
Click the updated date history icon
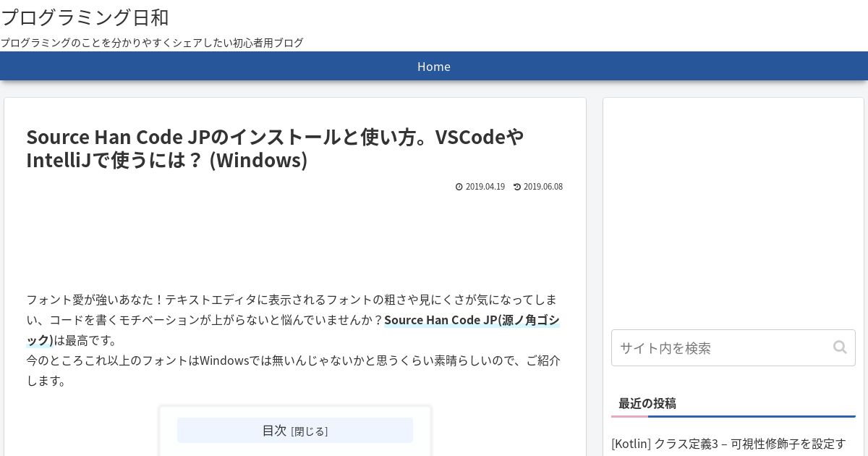(517, 187)
